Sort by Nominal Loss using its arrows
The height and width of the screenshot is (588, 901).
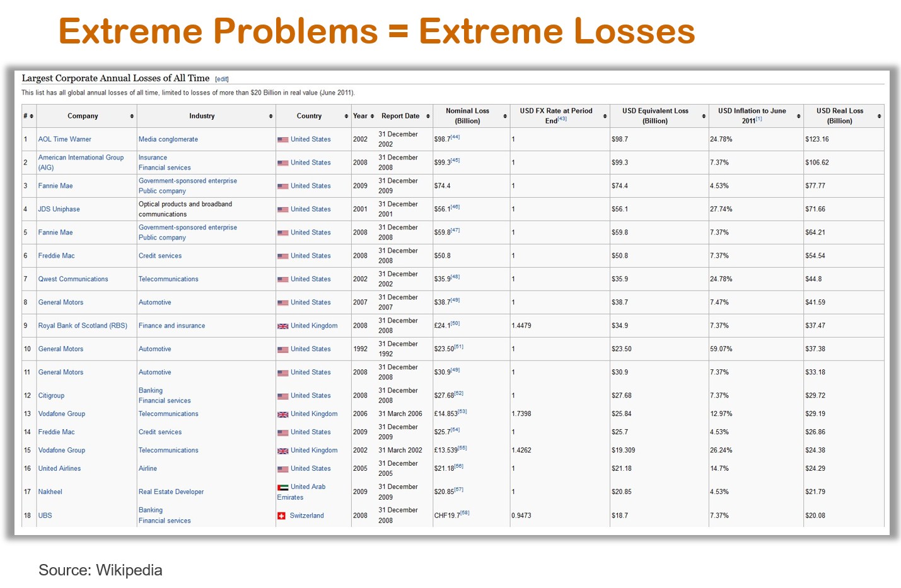coord(505,116)
